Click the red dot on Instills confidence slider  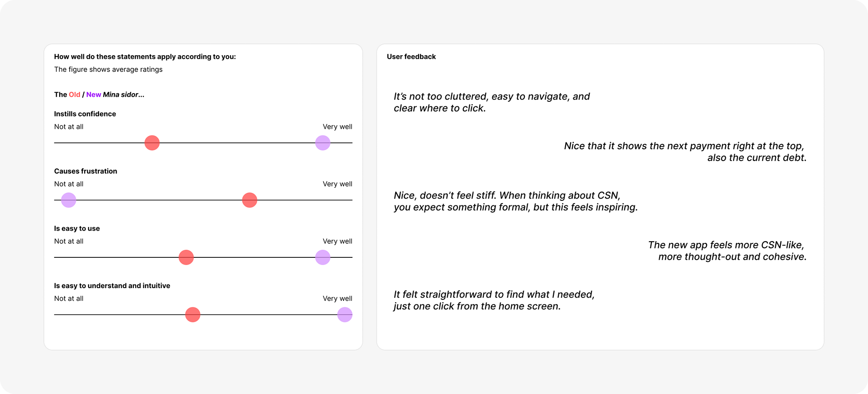pyautogui.click(x=152, y=143)
